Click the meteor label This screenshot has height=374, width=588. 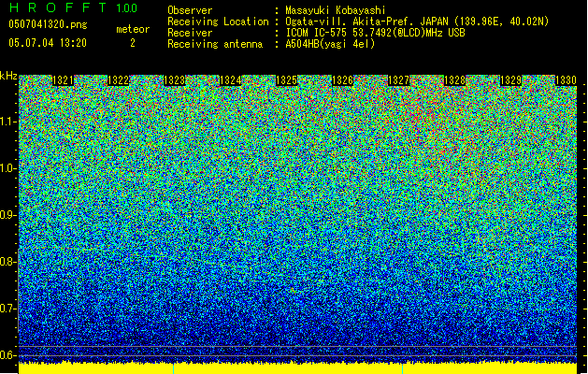(133, 29)
